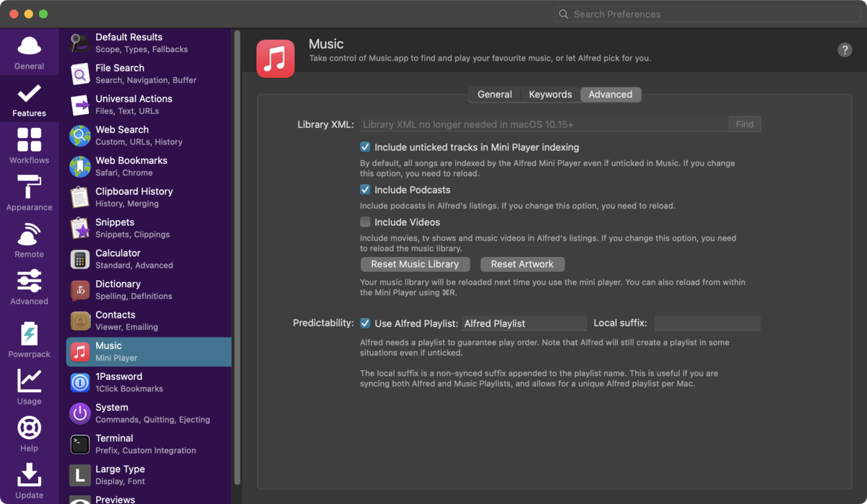Select the 1Password icon in features list
867x504 pixels.
point(80,383)
